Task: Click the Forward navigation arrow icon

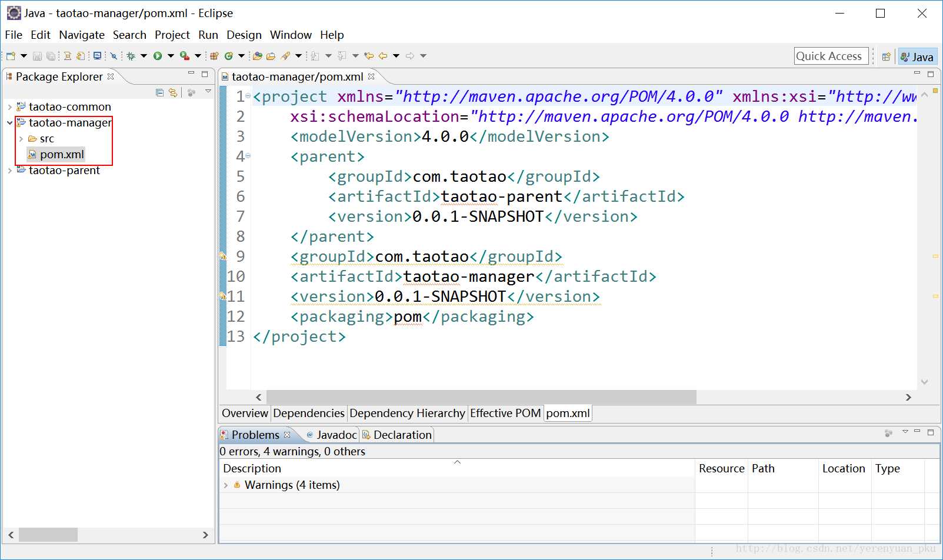Action: [410, 56]
